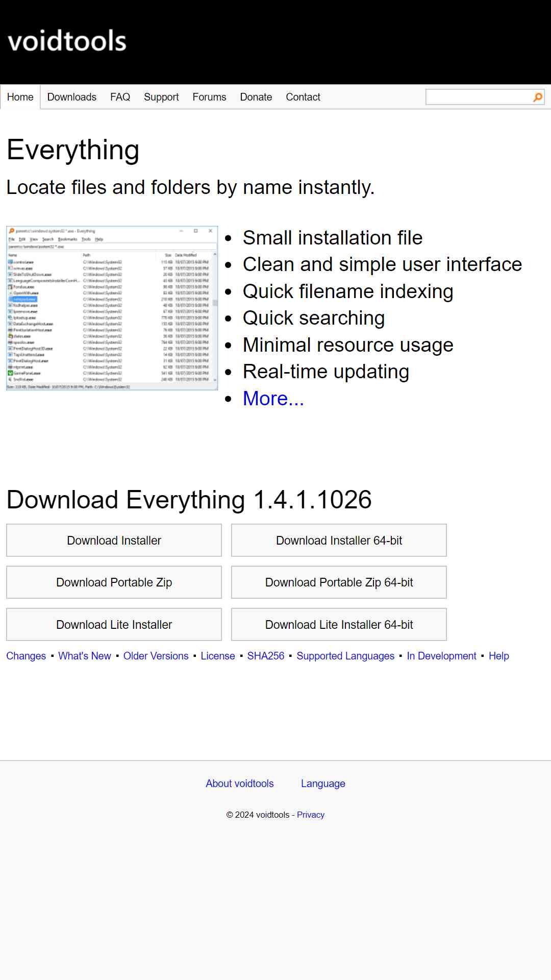
Task: Open the Help link
Action: coord(499,656)
